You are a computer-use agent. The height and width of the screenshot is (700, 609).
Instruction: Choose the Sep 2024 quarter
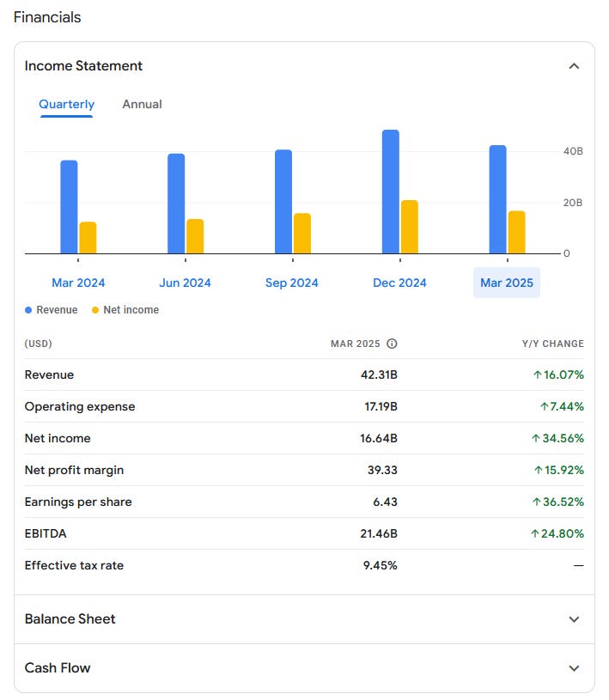tap(291, 283)
